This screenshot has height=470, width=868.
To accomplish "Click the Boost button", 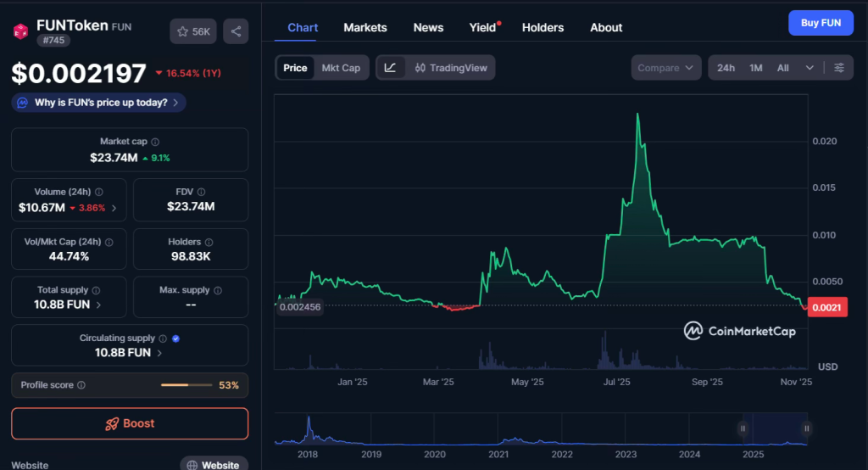I will [x=130, y=423].
